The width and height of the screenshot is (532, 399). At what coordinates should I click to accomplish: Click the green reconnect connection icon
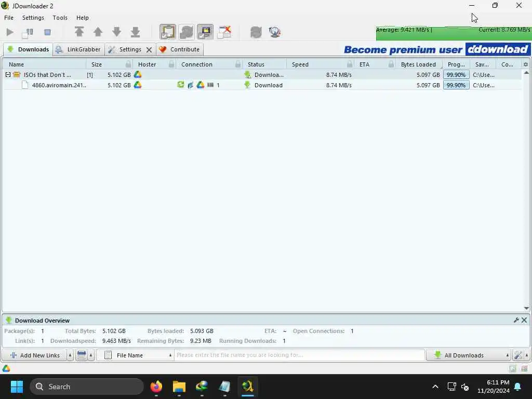click(x=181, y=85)
